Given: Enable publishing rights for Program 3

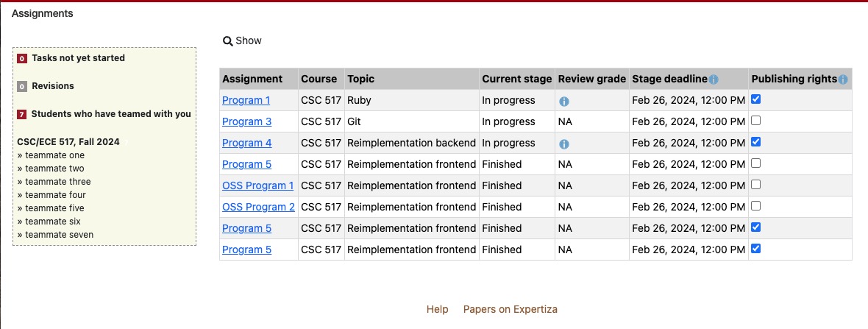Looking at the screenshot, I should point(756,121).
